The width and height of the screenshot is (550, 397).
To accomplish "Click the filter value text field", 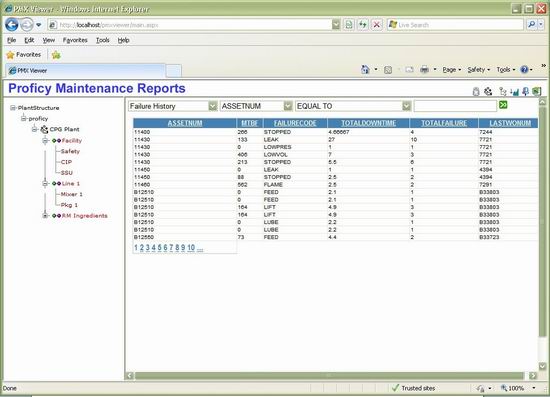I will click(455, 106).
